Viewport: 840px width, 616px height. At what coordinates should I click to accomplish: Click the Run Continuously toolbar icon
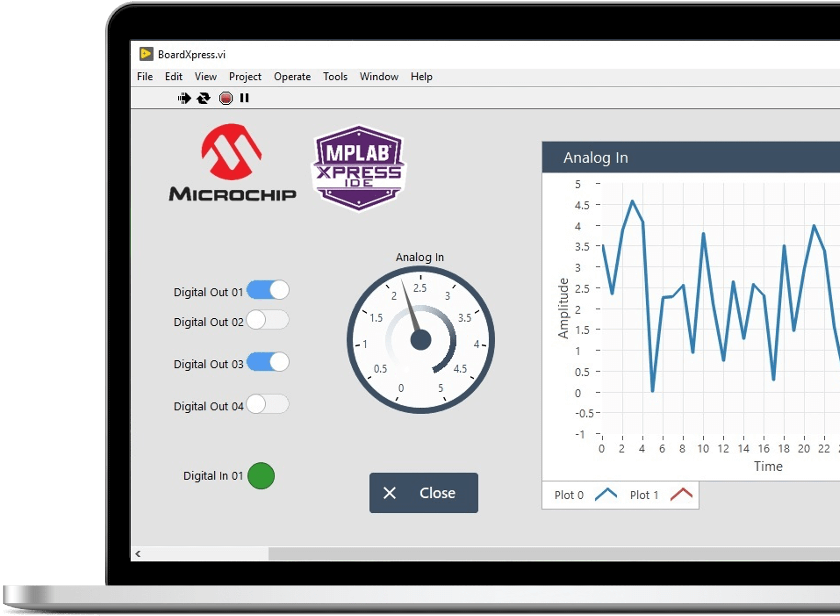coord(204,98)
